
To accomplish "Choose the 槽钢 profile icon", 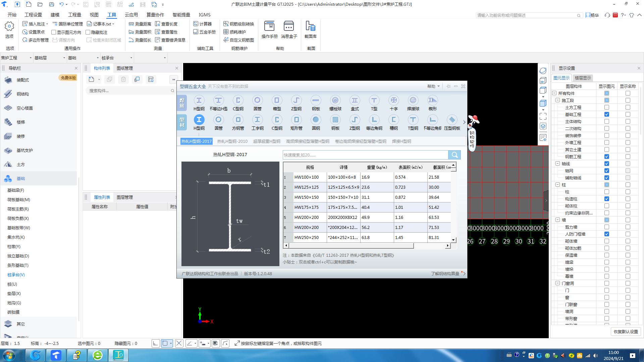I will tap(393, 122).
